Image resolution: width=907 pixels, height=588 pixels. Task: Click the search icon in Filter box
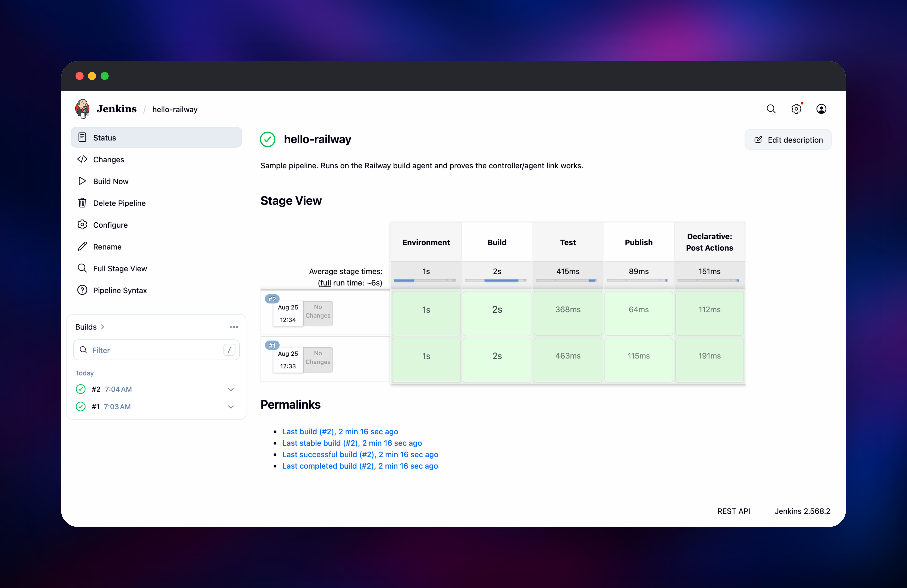pos(83,350)
